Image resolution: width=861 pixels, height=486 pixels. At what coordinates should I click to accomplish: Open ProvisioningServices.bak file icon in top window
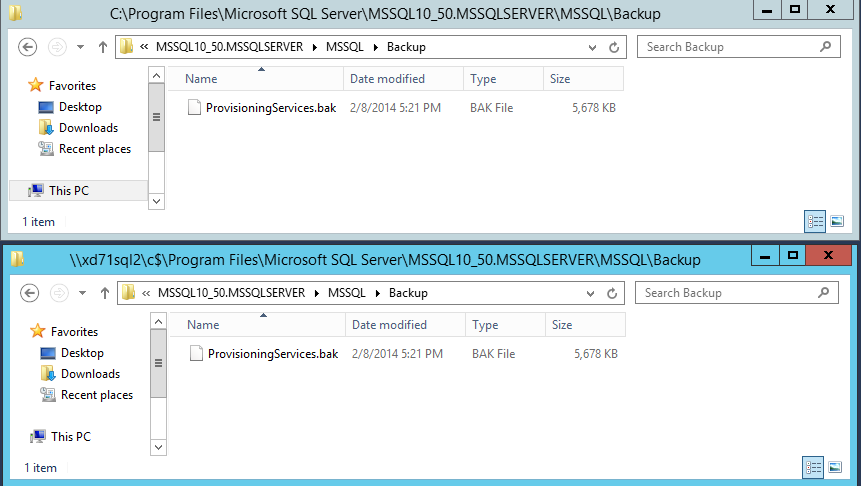coord(195,108)
